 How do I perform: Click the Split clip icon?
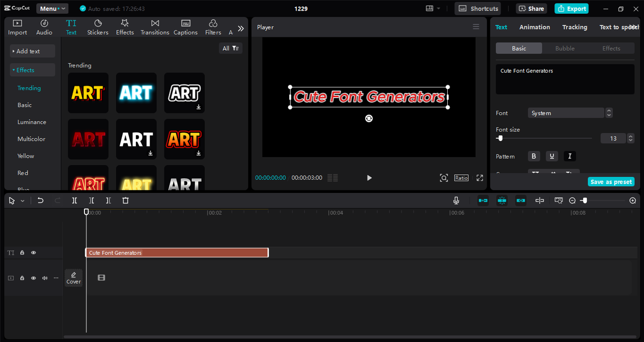(x=74, y=200)
